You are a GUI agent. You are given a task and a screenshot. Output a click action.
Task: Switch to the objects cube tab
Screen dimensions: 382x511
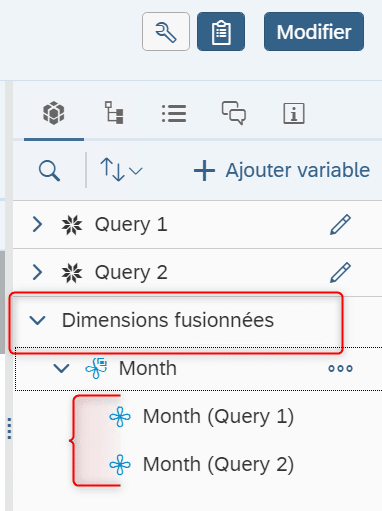[54, 114]
